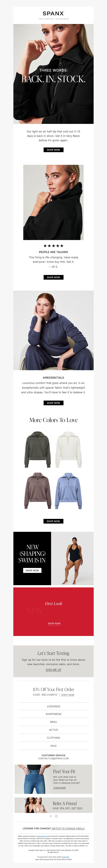
Task: Open the Facebook icon in footer
Action: pos(51,816)
